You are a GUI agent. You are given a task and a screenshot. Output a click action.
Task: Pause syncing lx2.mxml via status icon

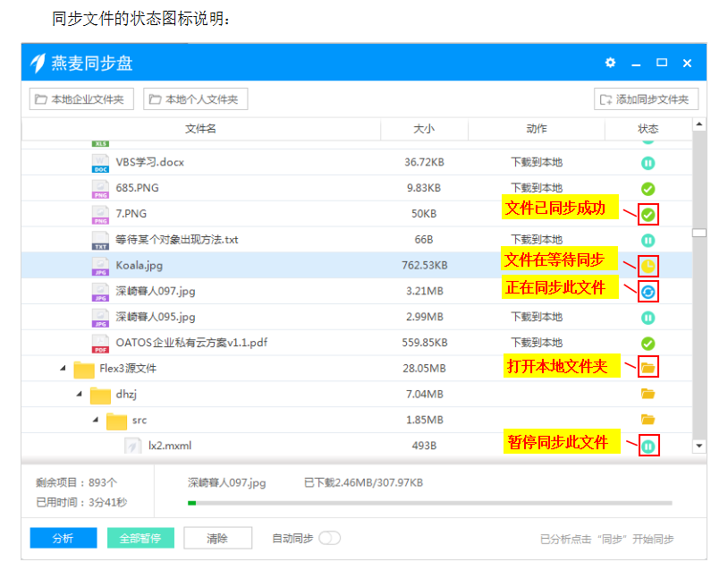click(648, 446)
